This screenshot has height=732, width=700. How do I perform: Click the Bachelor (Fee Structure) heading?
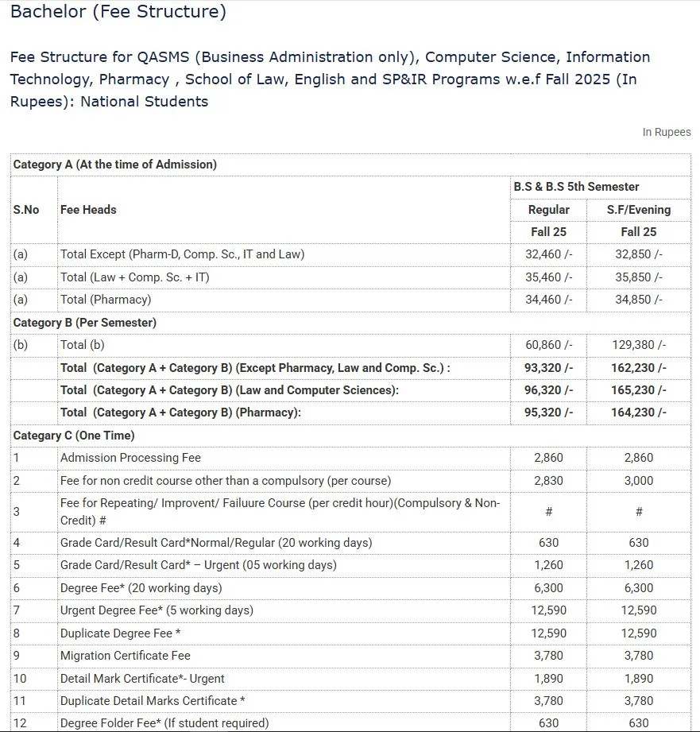pyautogui.click(x=118, y=12)
